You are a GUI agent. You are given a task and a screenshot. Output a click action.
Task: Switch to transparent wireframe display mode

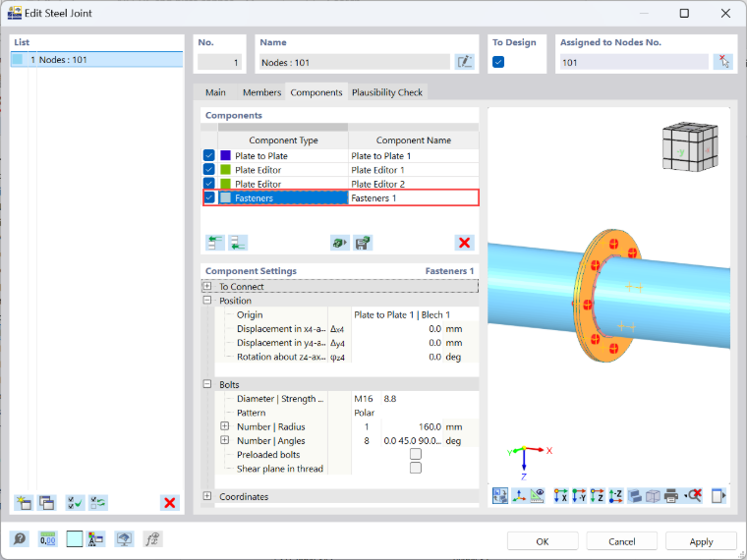(x=653, y=496)
